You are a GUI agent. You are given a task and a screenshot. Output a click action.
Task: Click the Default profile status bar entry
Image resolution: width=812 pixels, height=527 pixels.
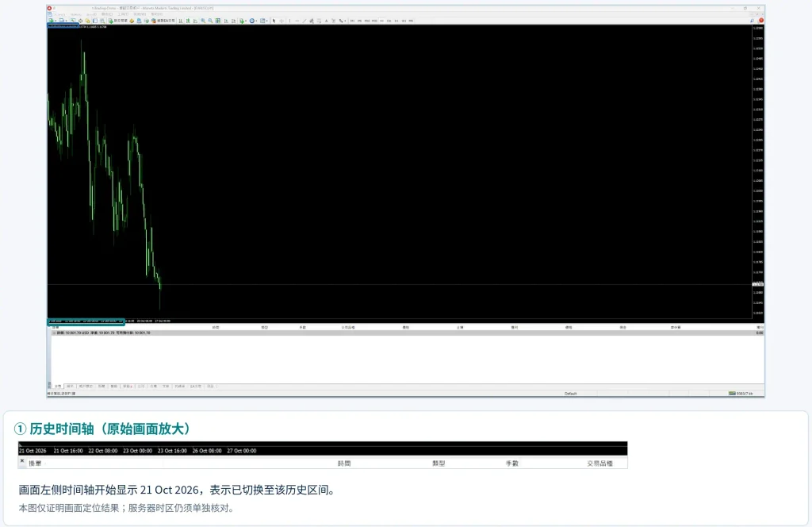point(570,394)
